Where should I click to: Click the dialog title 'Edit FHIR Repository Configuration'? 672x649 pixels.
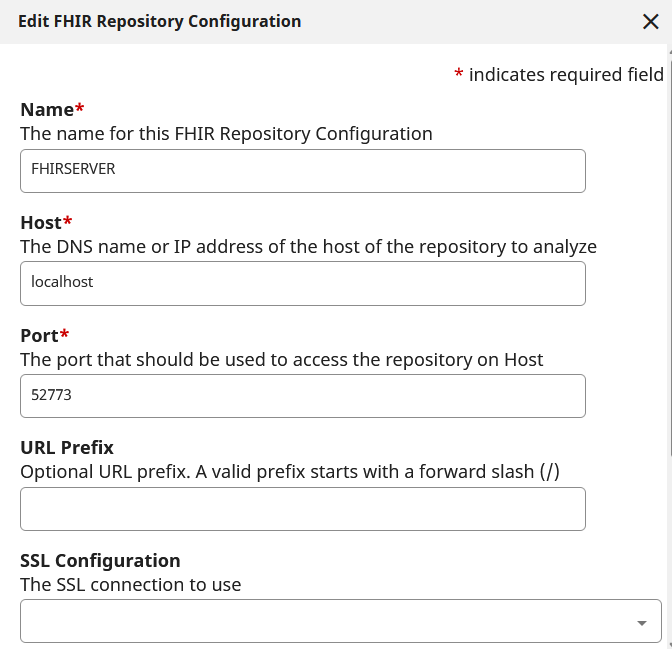[159, 21]
